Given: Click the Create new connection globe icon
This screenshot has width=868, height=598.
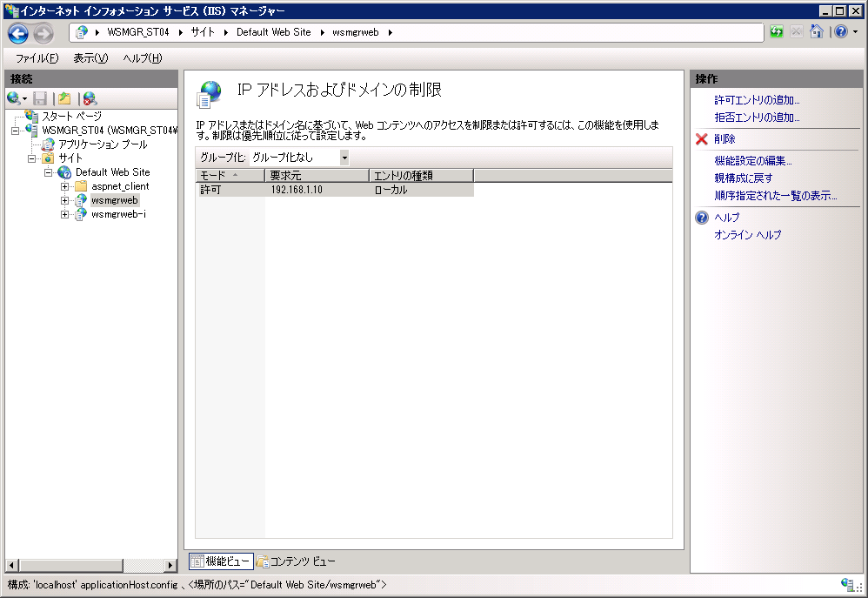Looking at the screenshot, I should coord(15,98).
